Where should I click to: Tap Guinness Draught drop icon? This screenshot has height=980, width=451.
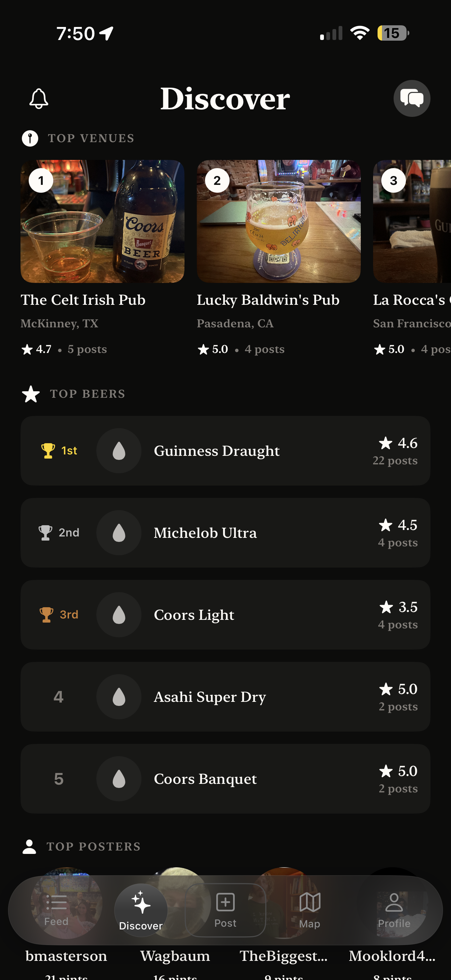(x=119, y=451)
